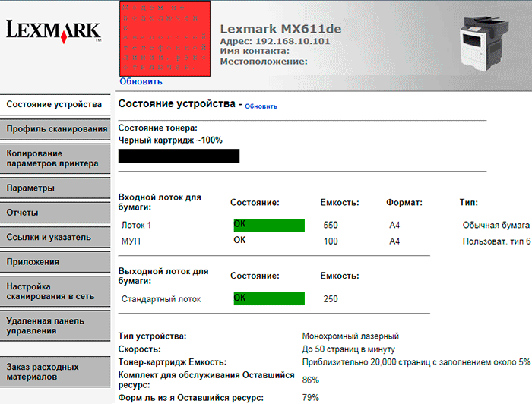Viewport: 532px width, 404px height.
Task: Click the Обновить link under the red panel
Action: pyautogui.click(x=141, y=81)
